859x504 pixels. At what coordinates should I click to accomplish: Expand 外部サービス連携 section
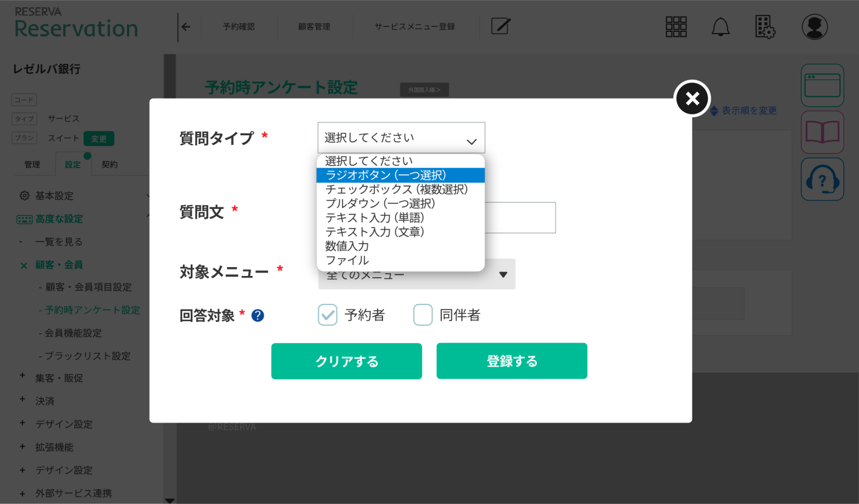tap(73, 493)
